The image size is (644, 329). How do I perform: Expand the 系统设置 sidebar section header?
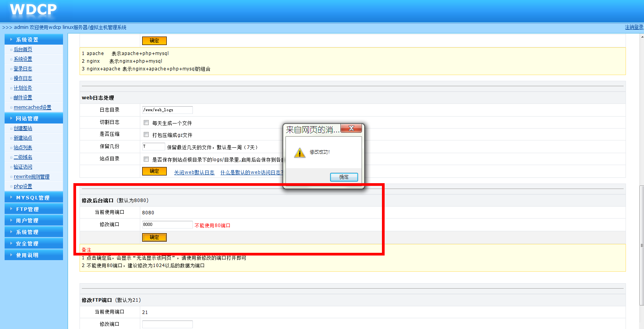34,40
